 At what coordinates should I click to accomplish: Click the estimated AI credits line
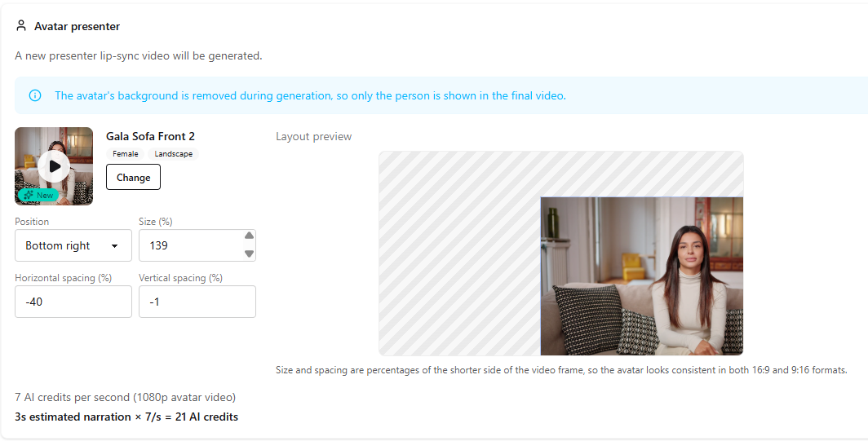pos(126,417)
